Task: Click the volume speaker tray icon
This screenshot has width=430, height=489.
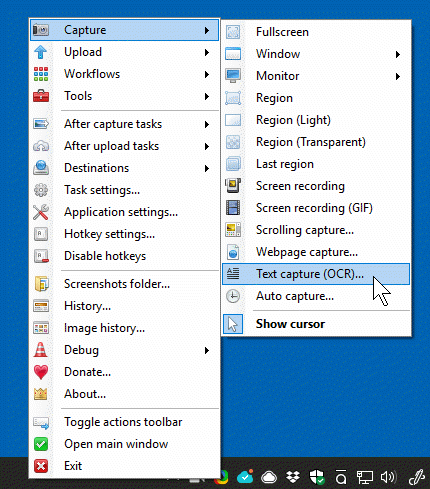Action: (x=388, y=477)
